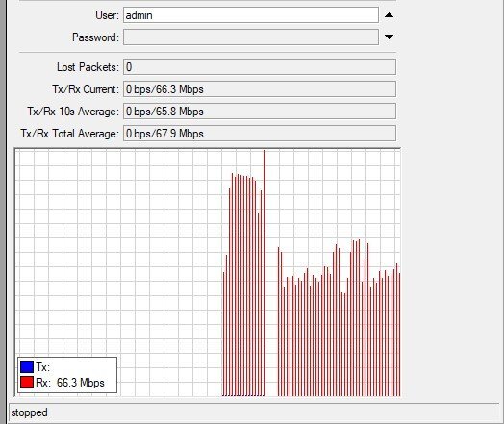Viewport: 504px width, 424px height.
Task: Click the tallest spike in the graph
Action: (265, 273)
